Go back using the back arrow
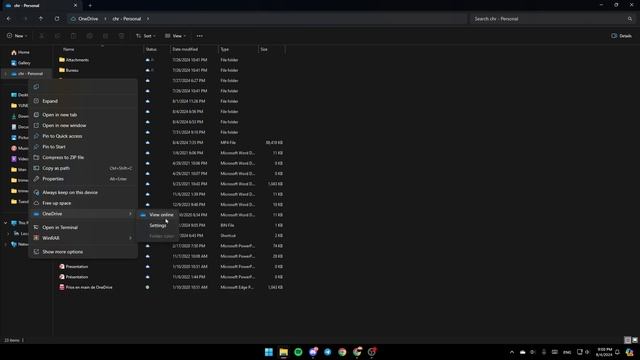The width and height of the screenshot is (640, 360). tap(9, 19)
